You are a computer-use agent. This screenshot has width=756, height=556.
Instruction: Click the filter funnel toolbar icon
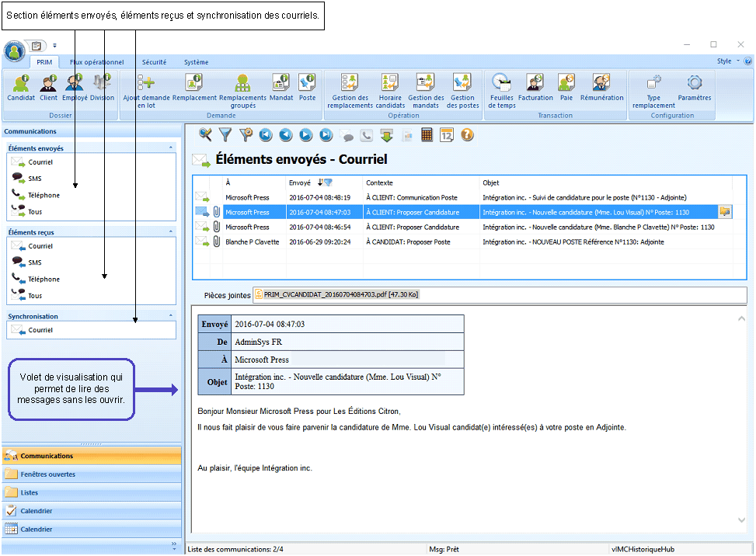[225, 135]
